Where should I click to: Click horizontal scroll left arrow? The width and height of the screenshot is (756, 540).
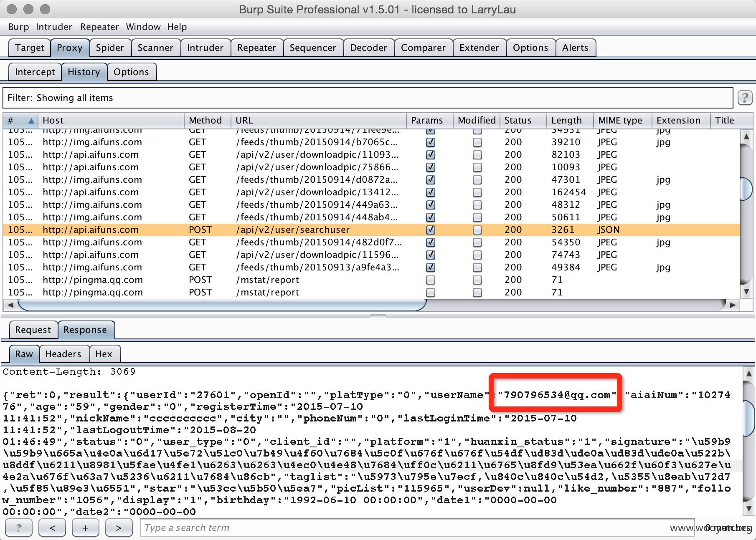pyautogui.click(x=10, y=305)
